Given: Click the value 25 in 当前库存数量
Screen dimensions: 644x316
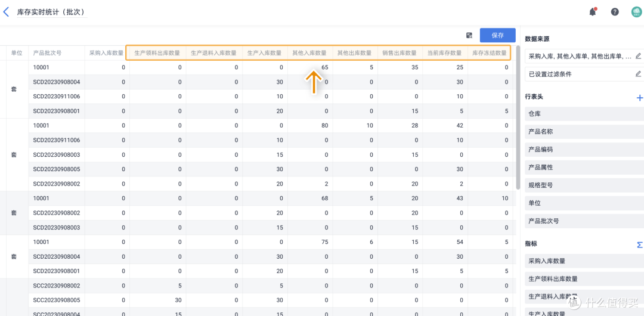Looking at the screenshot, I should coord(460,67).
